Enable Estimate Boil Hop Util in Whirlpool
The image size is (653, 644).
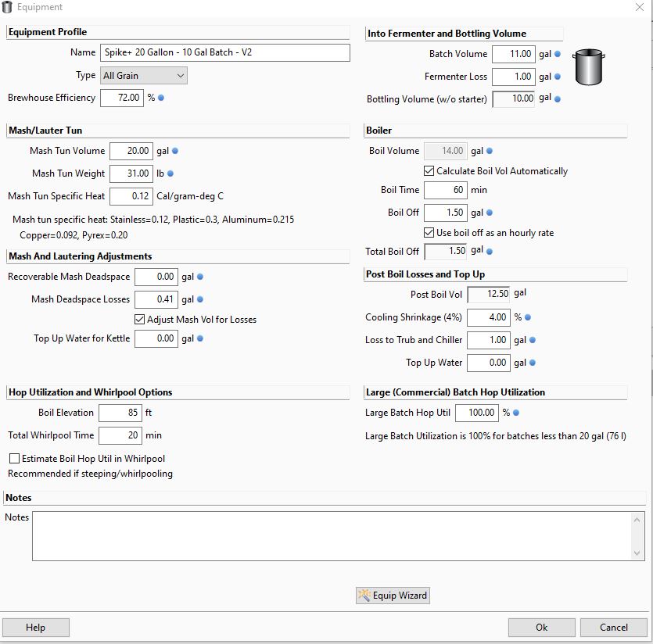(14, 458)
